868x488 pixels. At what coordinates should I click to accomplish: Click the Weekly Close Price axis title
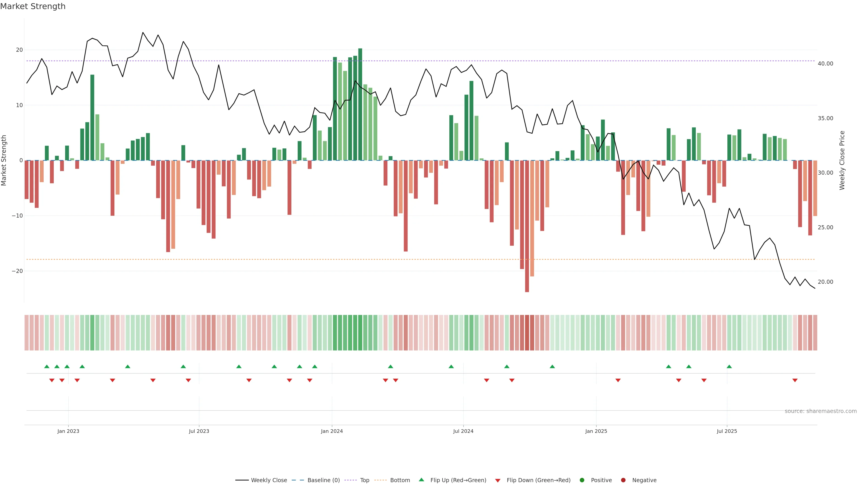pos(842,160)
